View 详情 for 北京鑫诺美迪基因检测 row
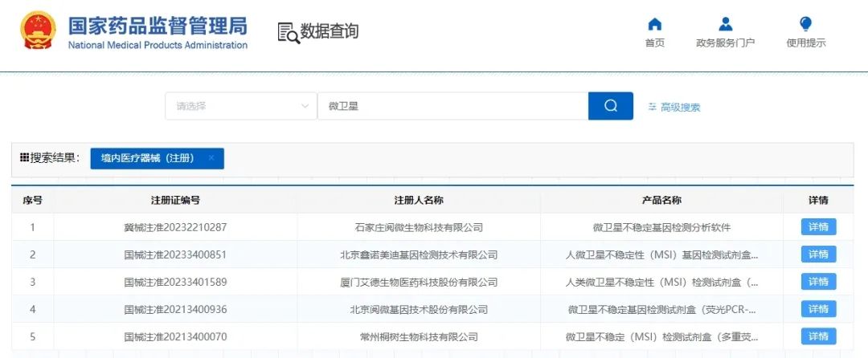The height and width of the screenshot is (358, 868). (x=818, y=254)
